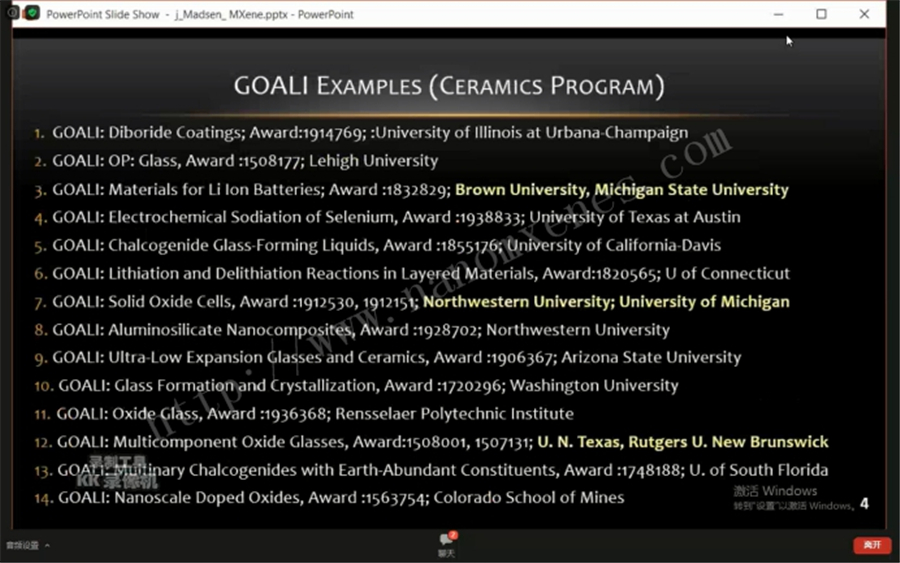Click the slide number 4
Screen dimensions: 900x563
click(x=864, y=504)
